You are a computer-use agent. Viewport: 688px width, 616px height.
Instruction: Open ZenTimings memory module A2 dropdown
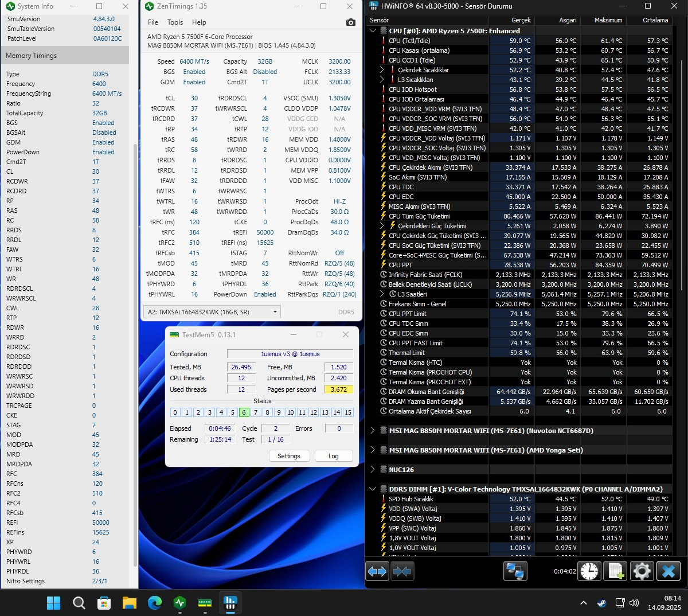pos(212,312)
